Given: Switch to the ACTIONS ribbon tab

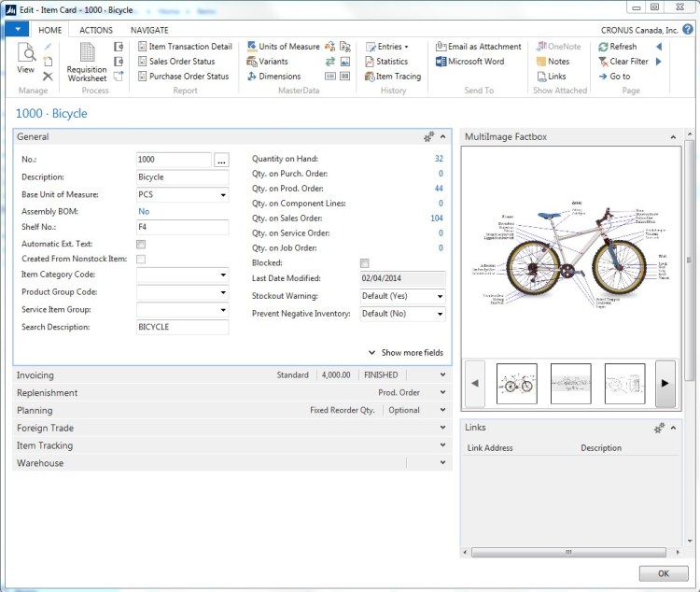Looking at the screenshot, I should pos(96,30).
